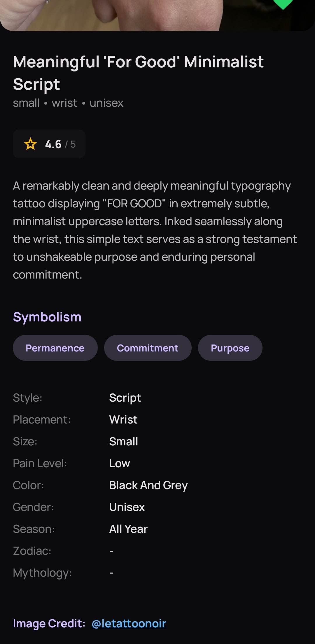Toggle the Commitment symbolism chip
This screenshot has height=644, width=315.
148,348
